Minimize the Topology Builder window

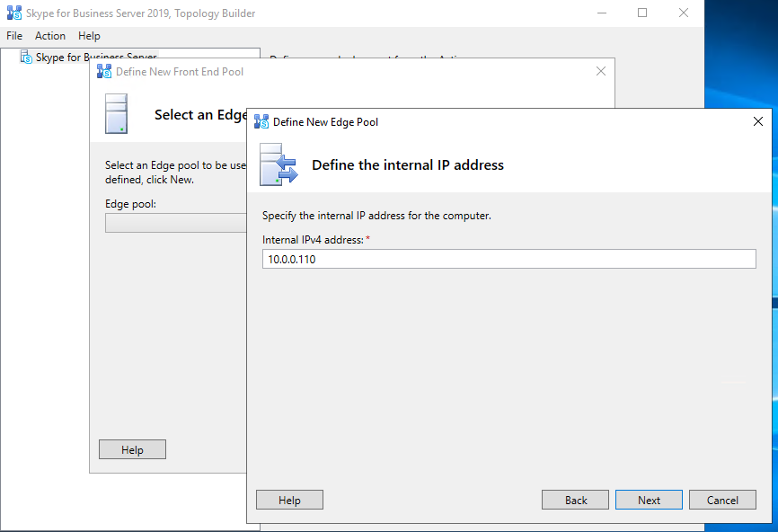click(x=601, y=13)
